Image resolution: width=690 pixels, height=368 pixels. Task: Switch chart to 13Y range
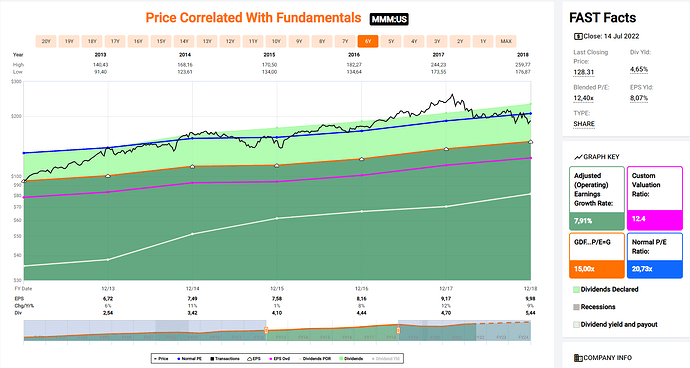(207, 41)
